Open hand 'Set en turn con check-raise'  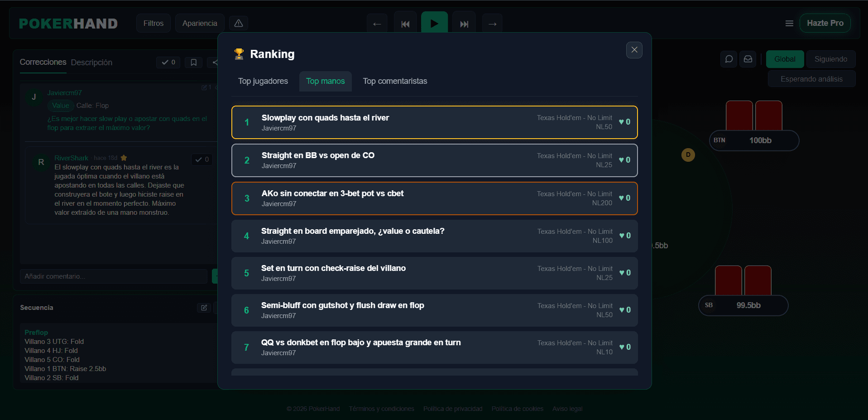(x=434, y=273)
